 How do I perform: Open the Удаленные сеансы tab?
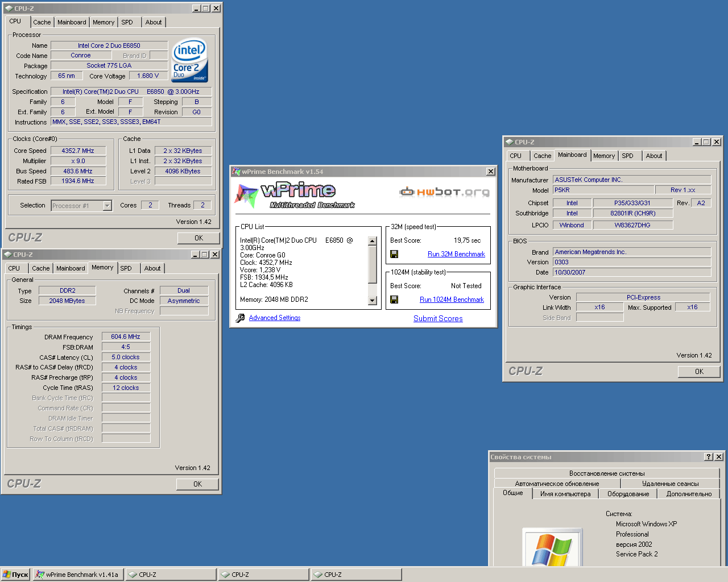pos(670,484)
